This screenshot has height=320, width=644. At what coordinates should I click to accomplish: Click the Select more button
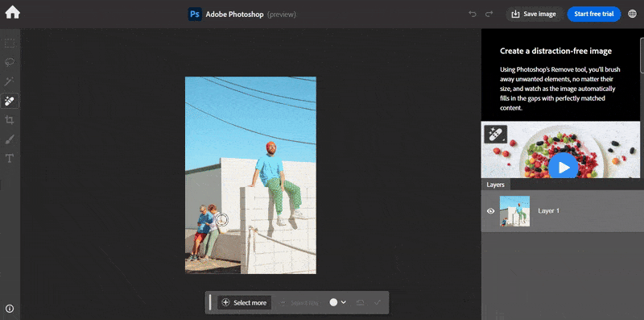245,303
